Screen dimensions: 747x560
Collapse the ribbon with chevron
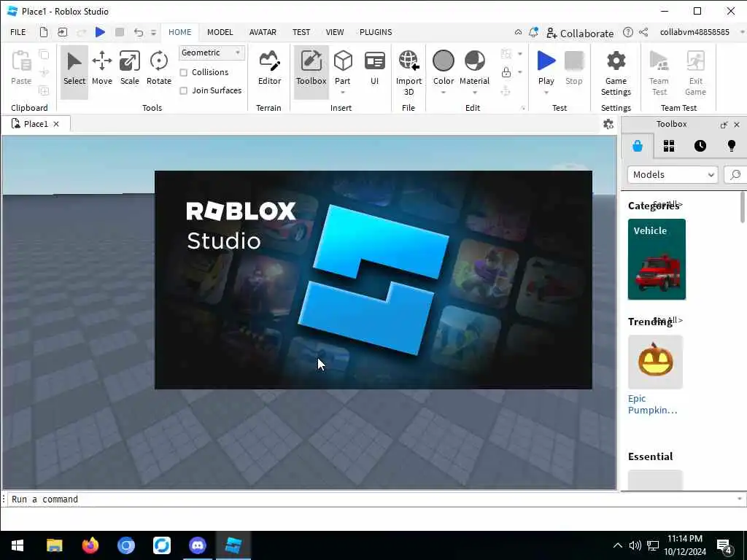point(518,32)
